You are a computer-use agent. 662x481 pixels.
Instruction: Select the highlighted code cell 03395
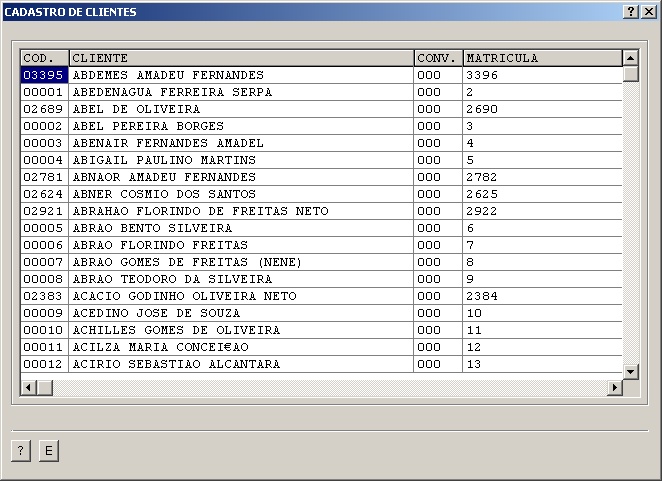[44, 75]
